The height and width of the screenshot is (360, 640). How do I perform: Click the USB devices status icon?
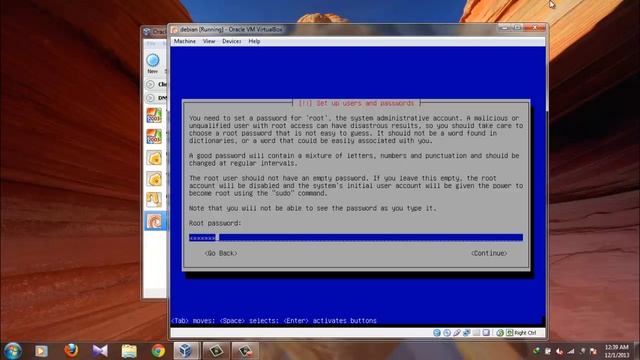(x=457, y=333)
